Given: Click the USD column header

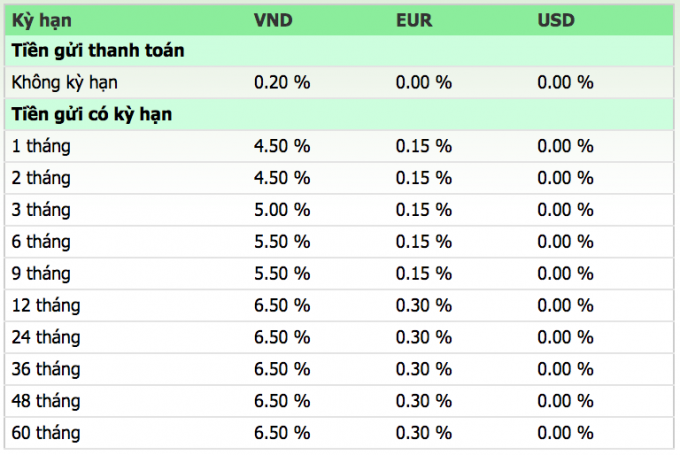Looking at the screenshot, I should (x=556, y=20).
